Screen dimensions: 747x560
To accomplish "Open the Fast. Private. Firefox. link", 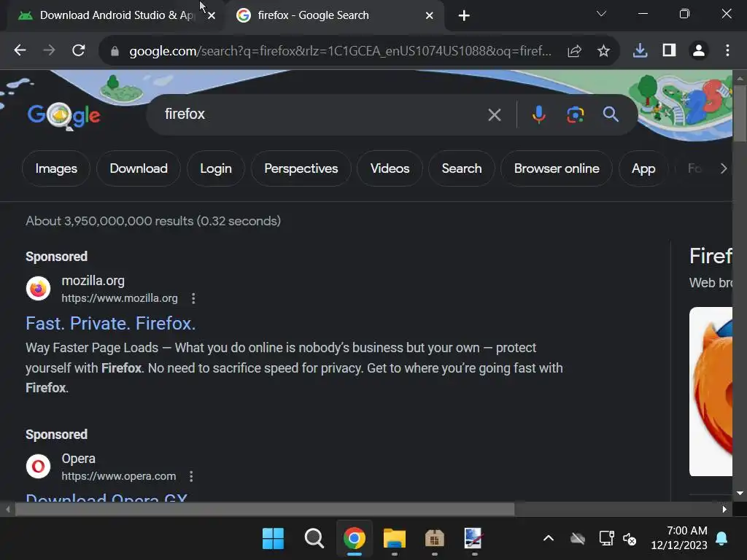I will coord(111,324).
